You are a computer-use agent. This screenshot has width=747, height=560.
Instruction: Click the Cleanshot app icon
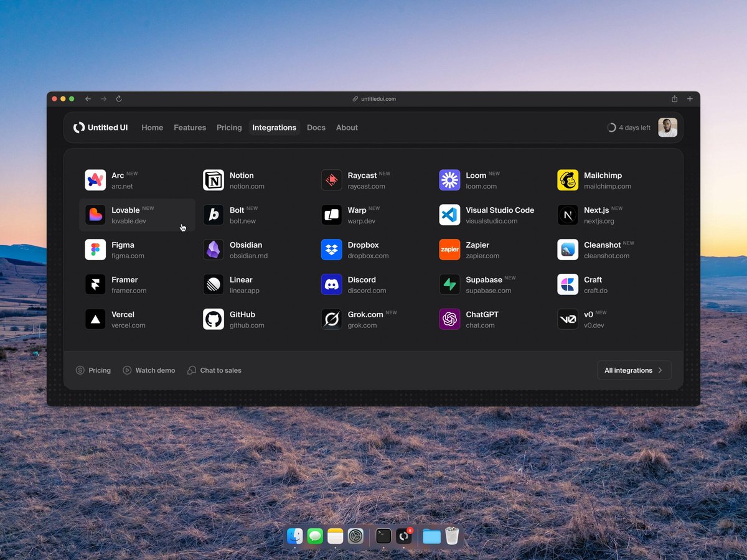click(568, 250)
